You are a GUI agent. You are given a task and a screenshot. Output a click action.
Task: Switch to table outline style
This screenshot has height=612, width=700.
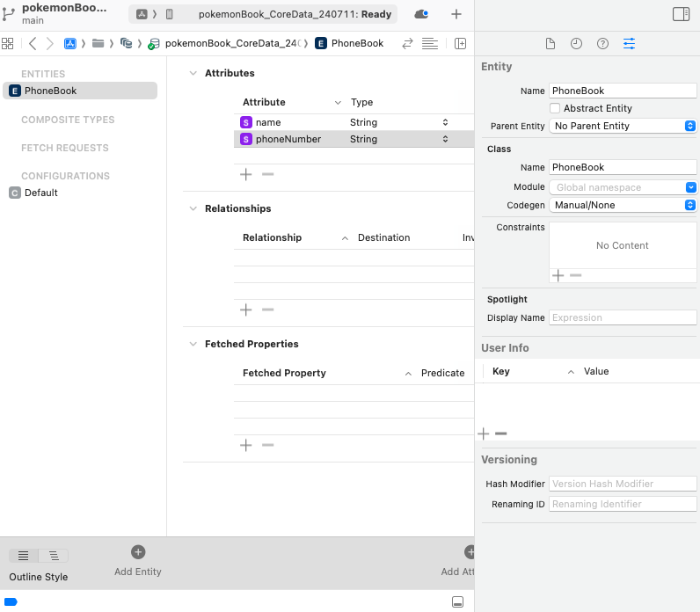(23, 556)
